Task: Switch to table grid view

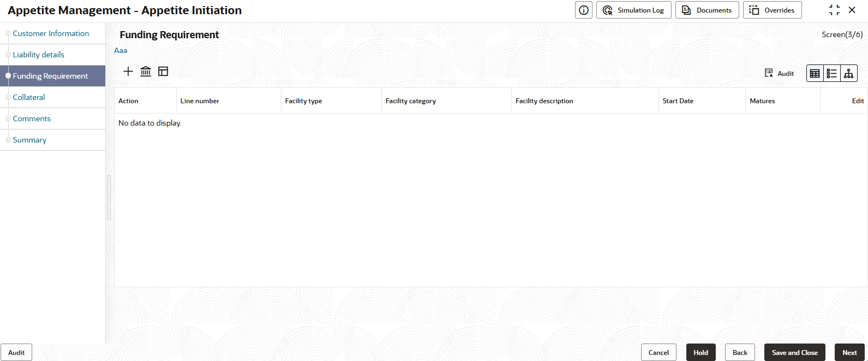Action: tap(815, 73)
